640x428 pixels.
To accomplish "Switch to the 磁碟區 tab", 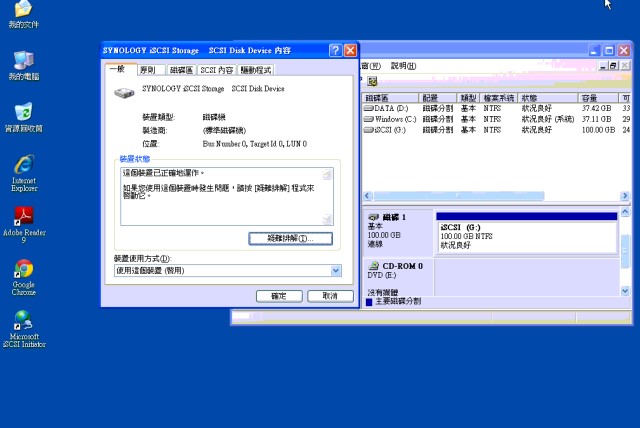I will coord(181,70).
